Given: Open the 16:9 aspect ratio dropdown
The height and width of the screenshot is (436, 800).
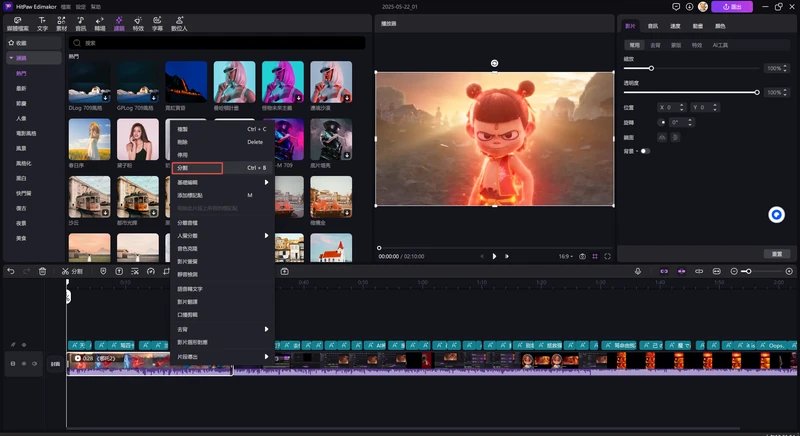Looking at the screenshot, I should 565,257.
